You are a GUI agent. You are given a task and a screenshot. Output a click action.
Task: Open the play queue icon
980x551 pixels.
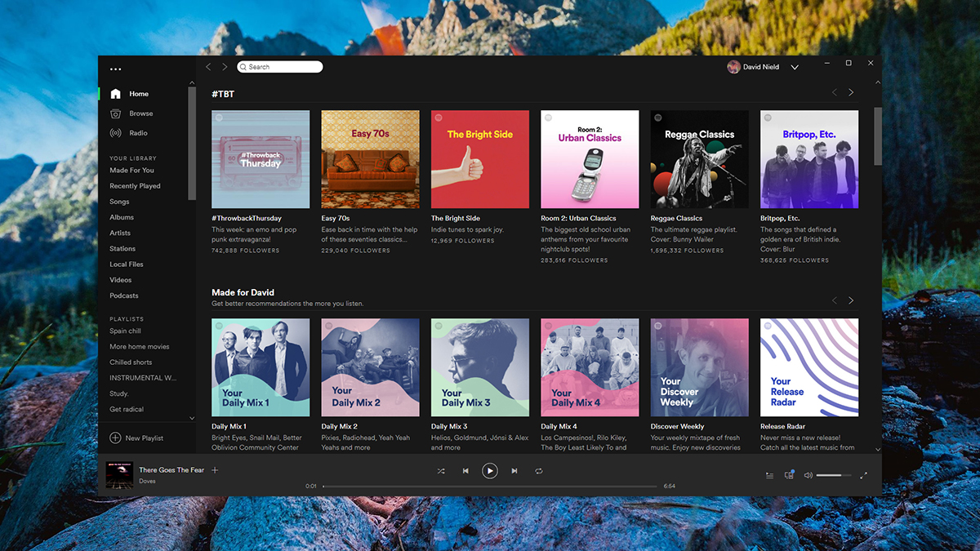point(769,475)
